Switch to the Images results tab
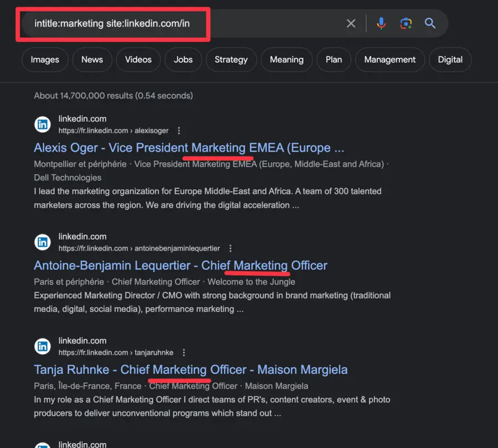Image resolution: width=498 pixels, height=448 pixels. pyautogui.click(x=44, y=59)
